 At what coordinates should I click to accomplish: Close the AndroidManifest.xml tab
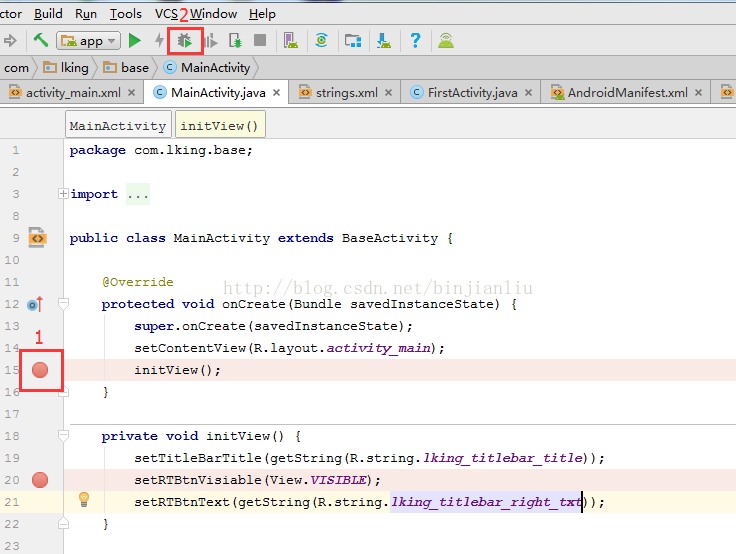point(698,93)
